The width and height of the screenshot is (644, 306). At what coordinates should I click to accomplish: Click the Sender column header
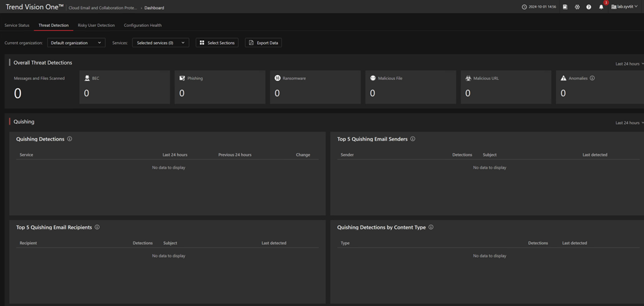(x=347, y=154)
